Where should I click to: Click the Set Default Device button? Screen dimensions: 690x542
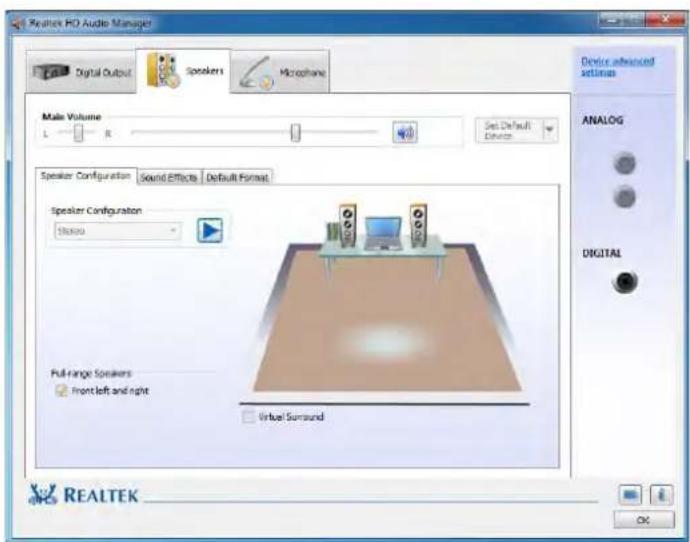pyautogui.click(x=509, y=130)
